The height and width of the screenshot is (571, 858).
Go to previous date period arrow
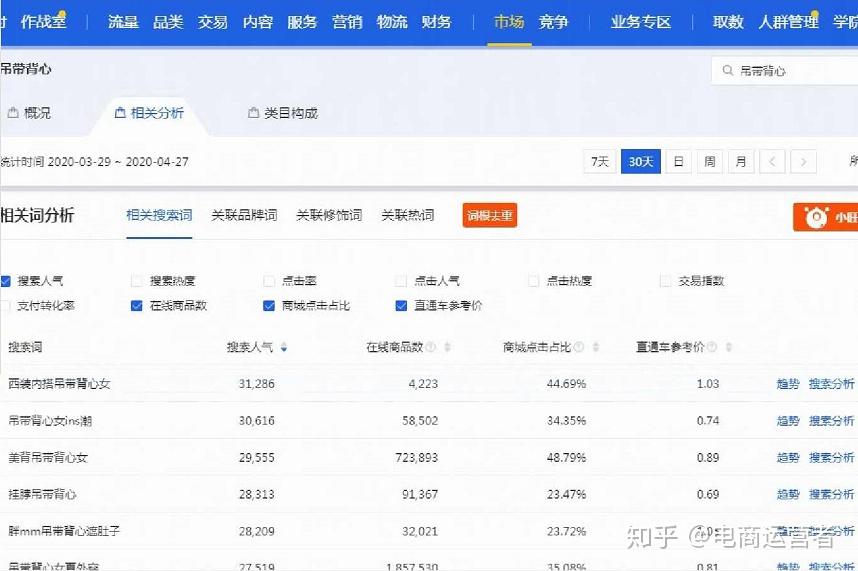[x=772, y=161]
